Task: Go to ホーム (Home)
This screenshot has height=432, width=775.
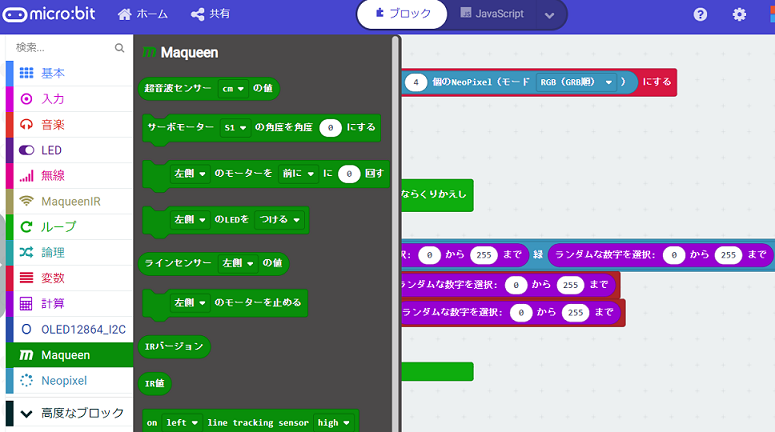Action: click(143, 14)
